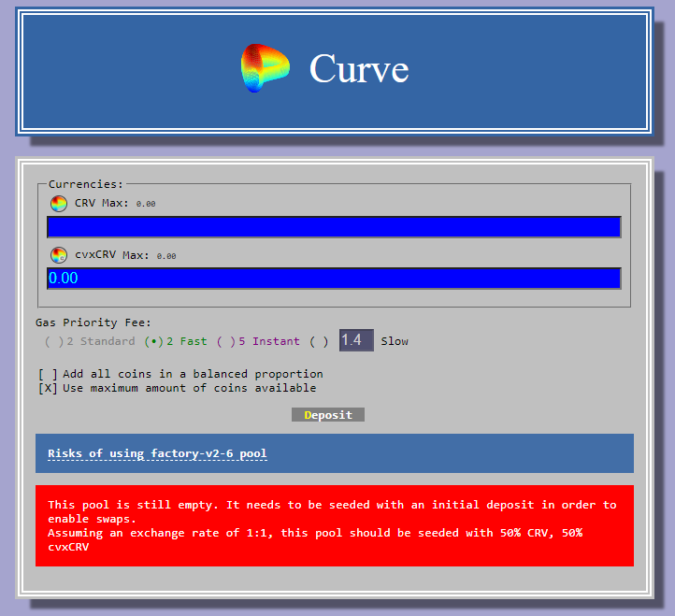Click the Curve title text
The height and width of the screenshot is (616, 675).
tap(358, 68)
